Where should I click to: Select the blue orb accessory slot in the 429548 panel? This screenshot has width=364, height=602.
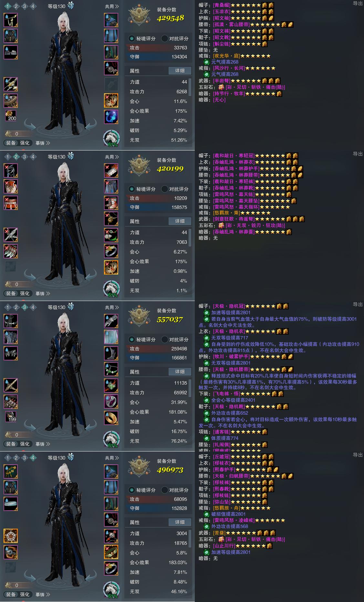(111, 117)
